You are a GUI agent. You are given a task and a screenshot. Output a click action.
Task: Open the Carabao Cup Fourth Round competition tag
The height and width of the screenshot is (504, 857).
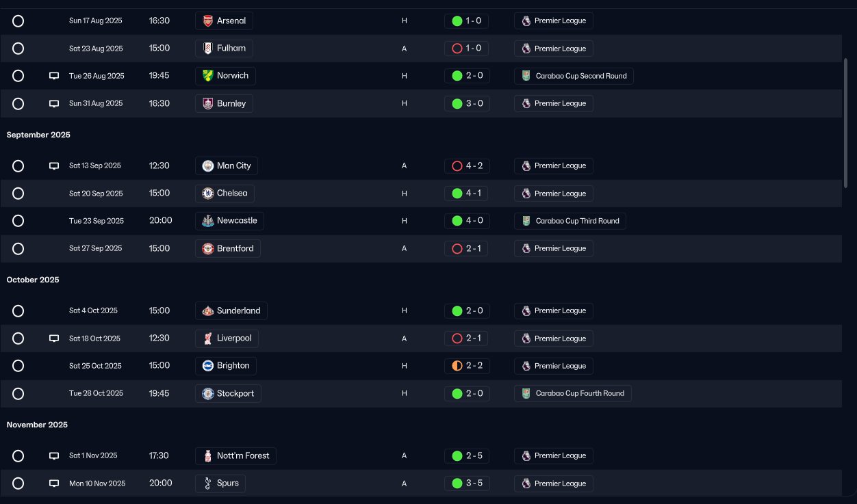pyautogui.click(x=573, y=393)
